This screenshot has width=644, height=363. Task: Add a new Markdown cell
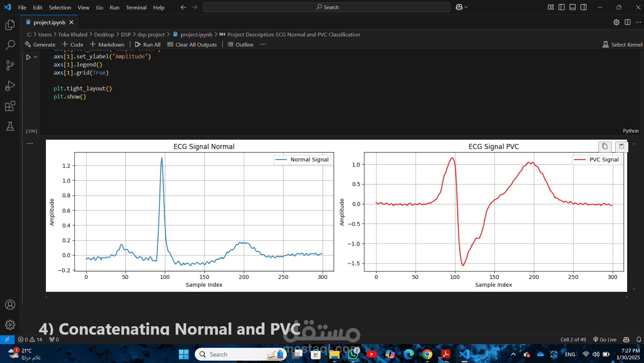pyautogui.click(x=107, y=45)
